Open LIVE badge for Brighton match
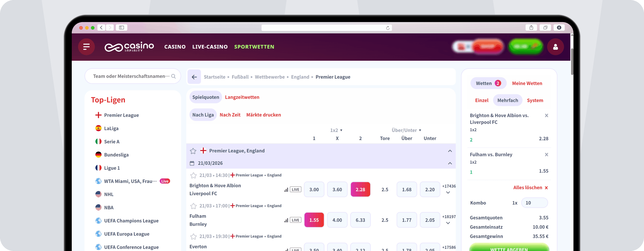The width and height of the screenshot is (644, 251). pyautogui.click(x=296, y=190)
